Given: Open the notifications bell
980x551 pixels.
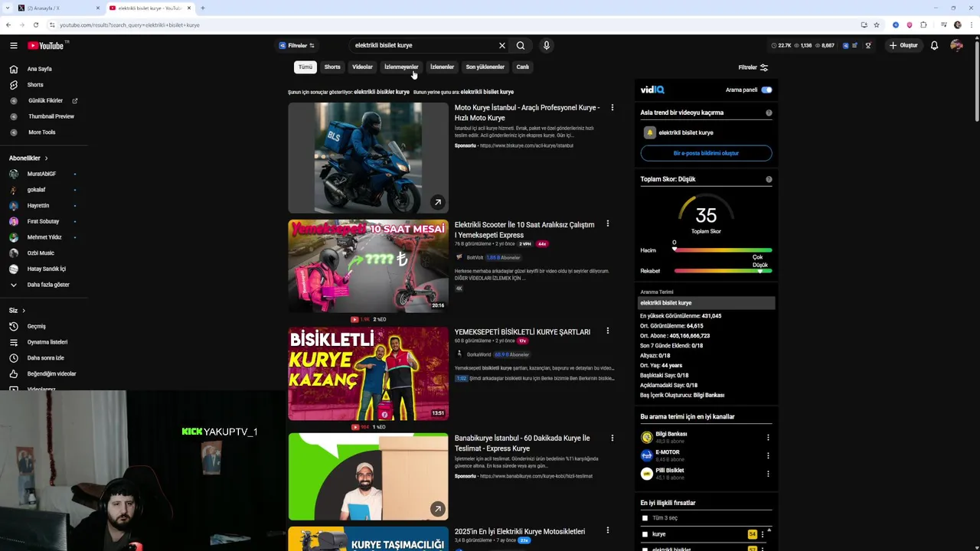Looking at the screenshot, I should (934, 45).
